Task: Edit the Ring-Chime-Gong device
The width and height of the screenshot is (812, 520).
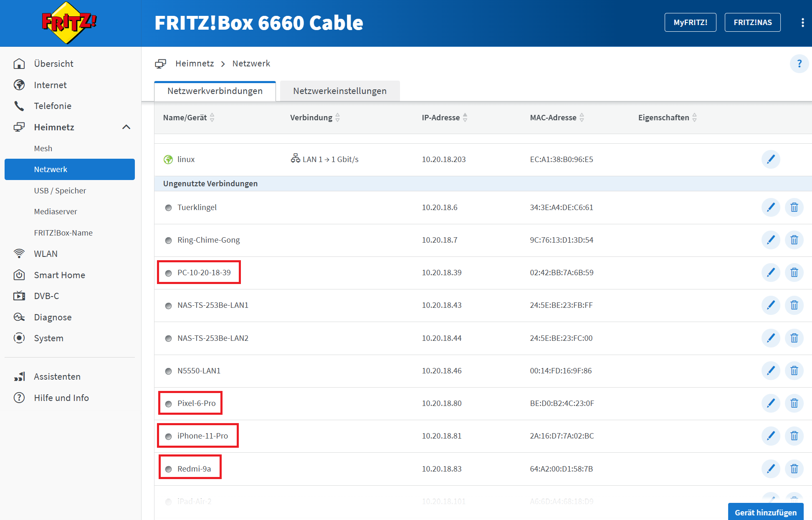Action: tap(771, 240)
